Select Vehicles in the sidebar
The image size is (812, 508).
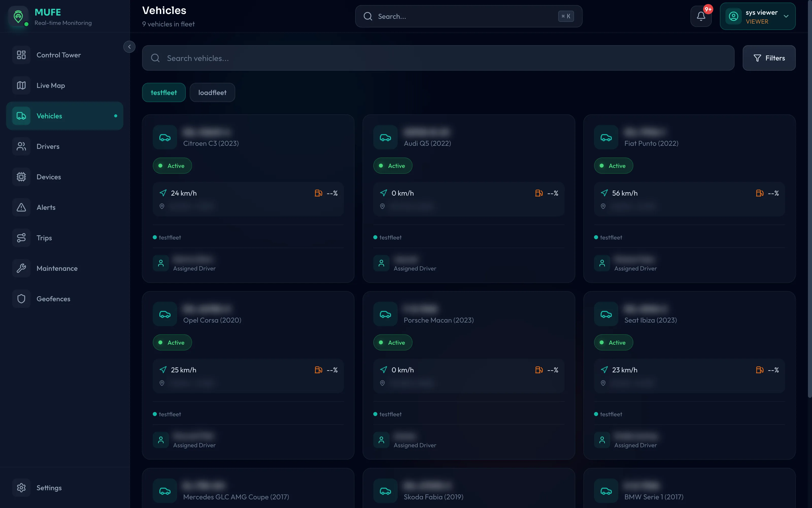point(65,116)
